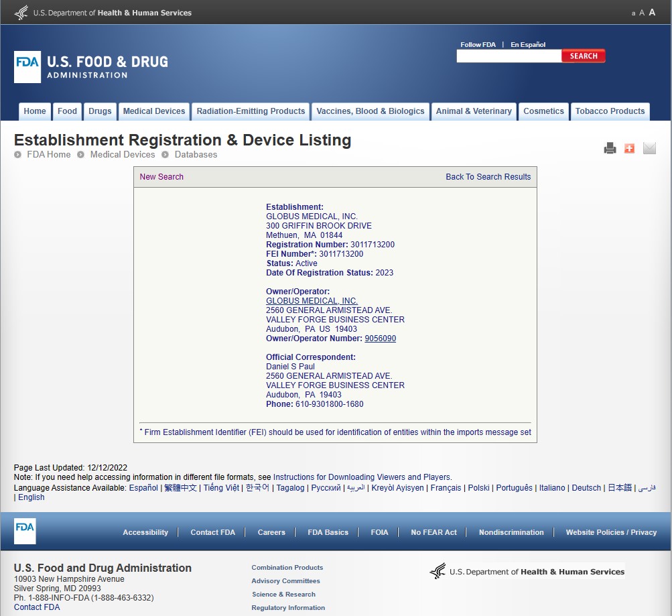Screen dimensions: 672x616
Task: Click the footer FDA logo
Action: pos(25,531)
